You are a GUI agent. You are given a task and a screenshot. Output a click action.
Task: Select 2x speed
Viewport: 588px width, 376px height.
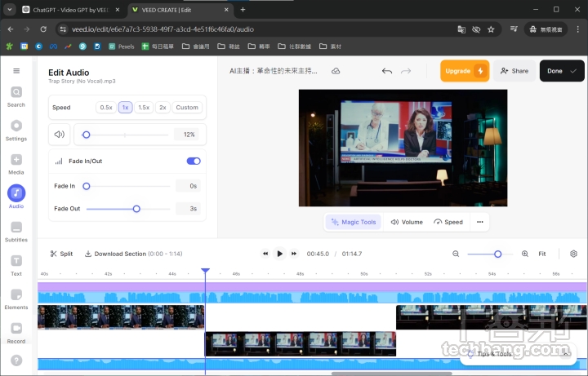tap(163, 107)
